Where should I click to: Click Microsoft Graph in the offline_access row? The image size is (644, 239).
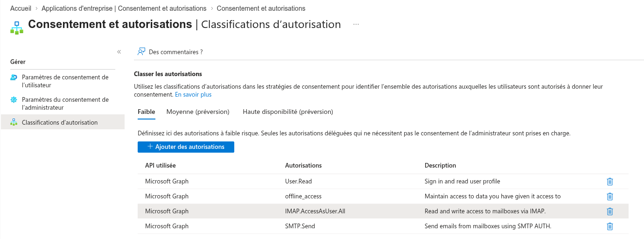click(167, 197)
